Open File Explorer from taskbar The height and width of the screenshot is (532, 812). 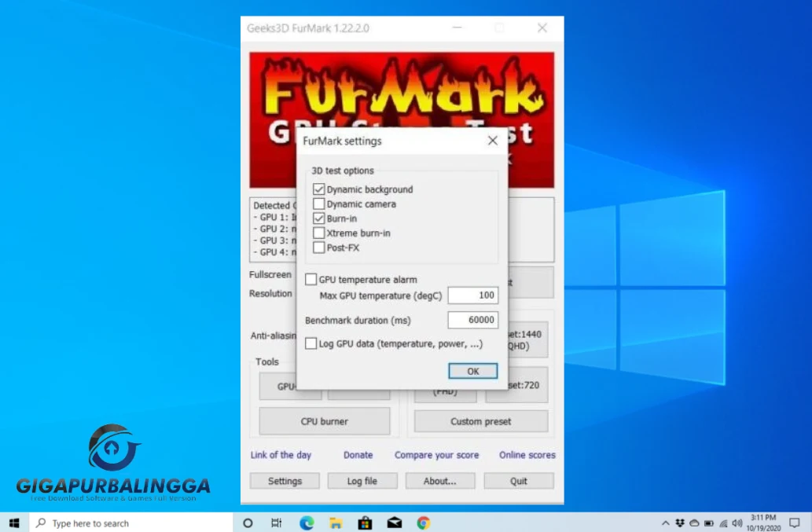pos(336,523)
